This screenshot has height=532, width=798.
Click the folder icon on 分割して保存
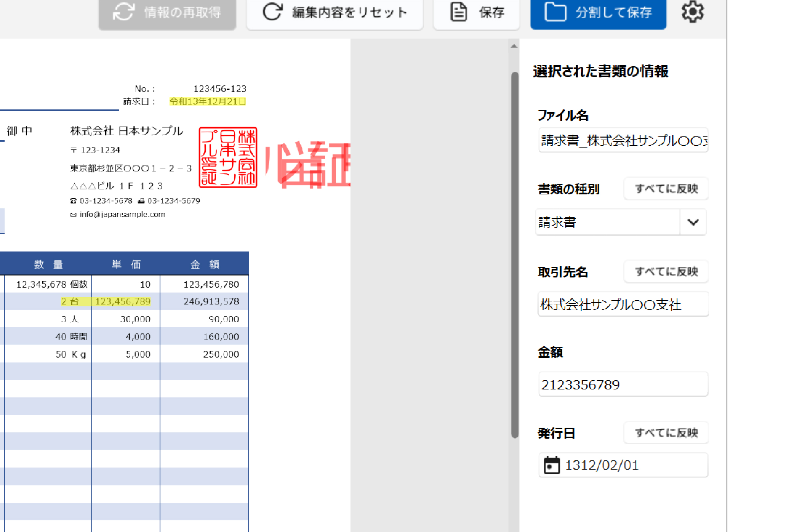pyautogui.click(x=556, y=13)
